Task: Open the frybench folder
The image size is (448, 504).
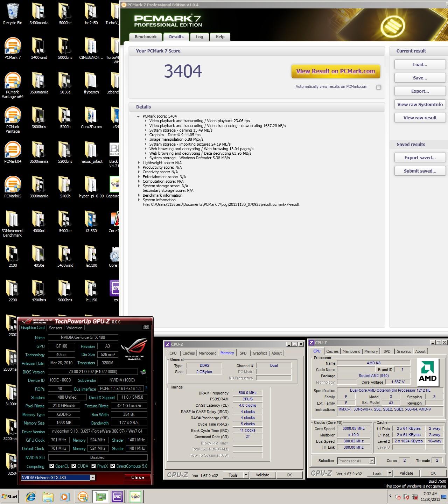Action: tap(91, 83)
